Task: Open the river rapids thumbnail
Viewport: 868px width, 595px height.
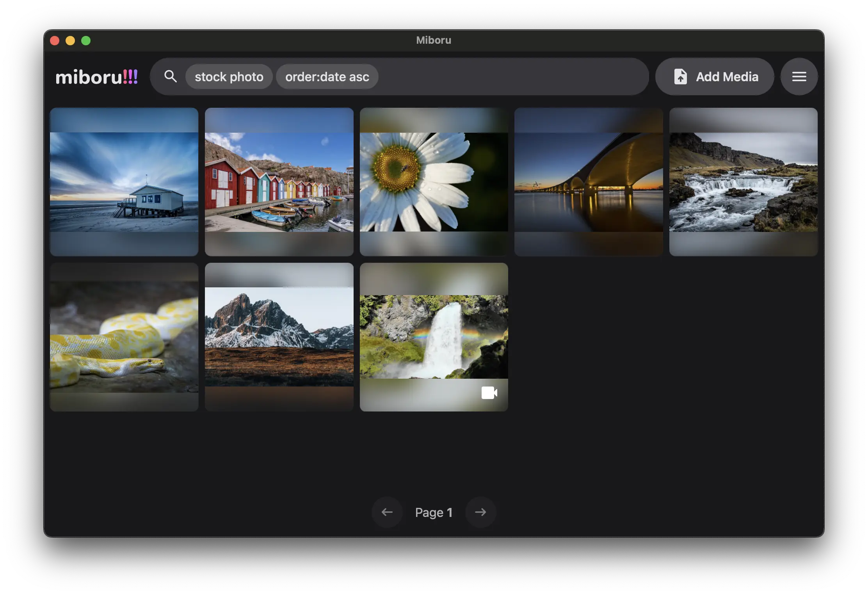Action: click(743, 182)
